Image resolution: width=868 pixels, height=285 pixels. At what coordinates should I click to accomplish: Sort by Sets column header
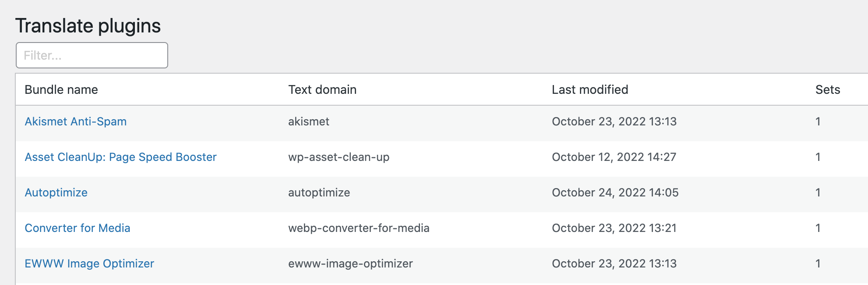(828, 89)
